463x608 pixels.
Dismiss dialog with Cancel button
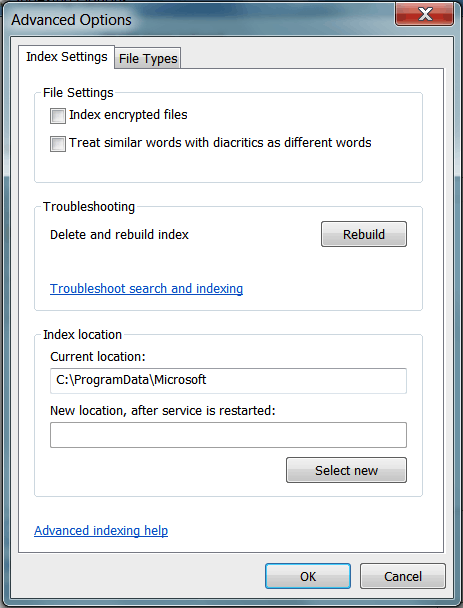tap(403, 576)
